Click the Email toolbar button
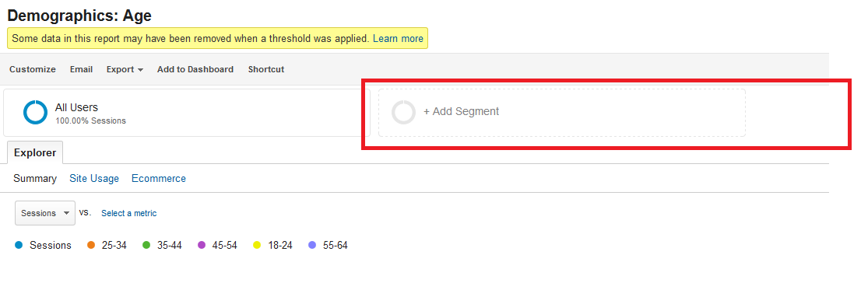This screenshot has width=868, height=283. click(x=81, y=70)
